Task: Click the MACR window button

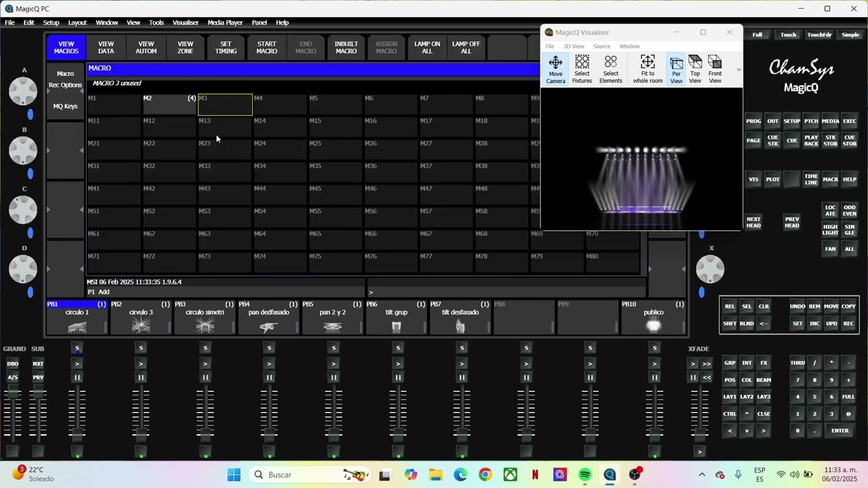Action: click(x=830, y=180)
